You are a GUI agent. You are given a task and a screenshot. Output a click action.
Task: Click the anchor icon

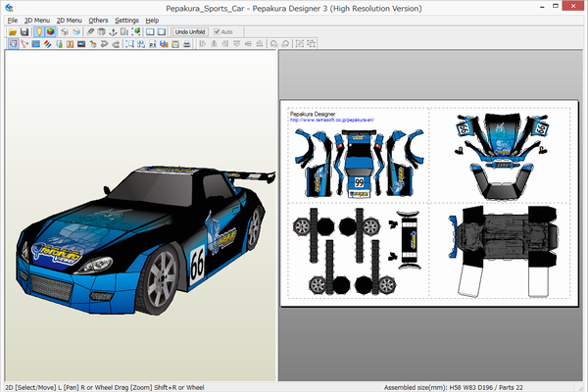[113, 32]
